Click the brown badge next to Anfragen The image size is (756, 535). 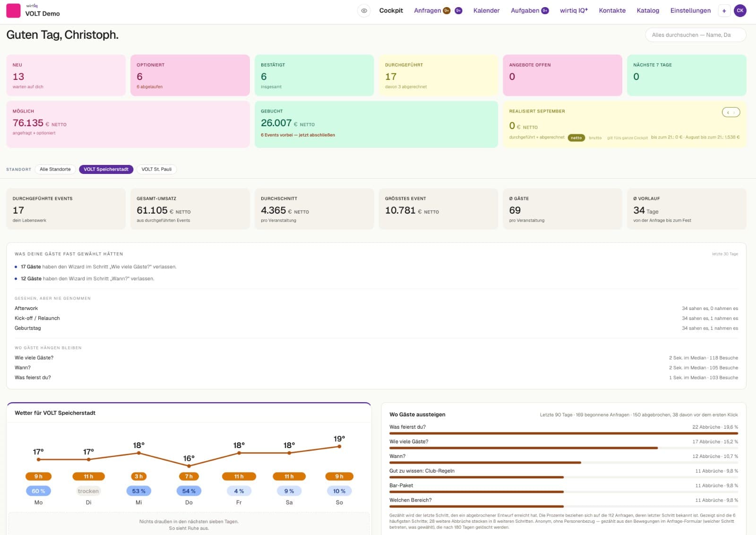[x=447, y=10]
